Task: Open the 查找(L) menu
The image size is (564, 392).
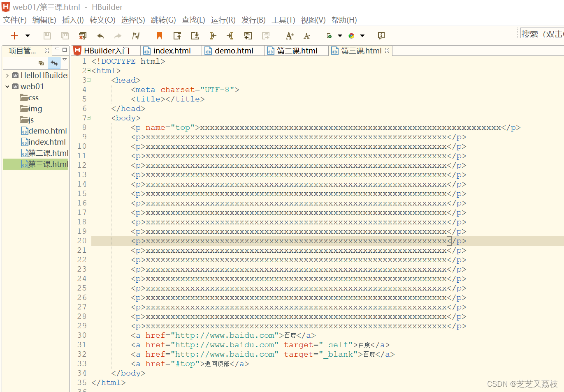Action: click(x=193, y=20)
